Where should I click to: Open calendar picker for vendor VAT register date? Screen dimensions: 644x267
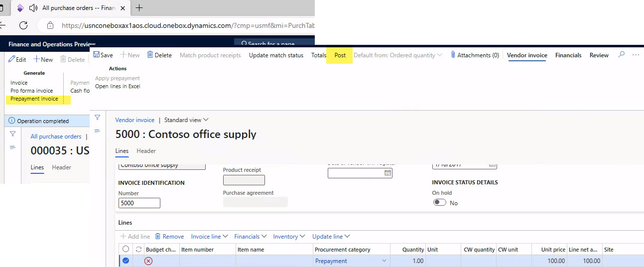coord(387,173)
